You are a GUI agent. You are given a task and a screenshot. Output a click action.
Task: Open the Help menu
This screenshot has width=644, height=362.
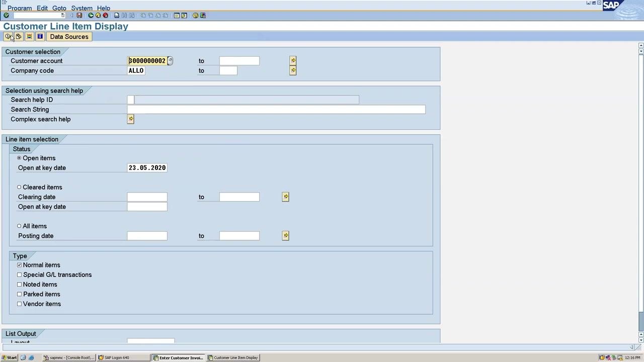pyautogui.click(x=104, y=8)
